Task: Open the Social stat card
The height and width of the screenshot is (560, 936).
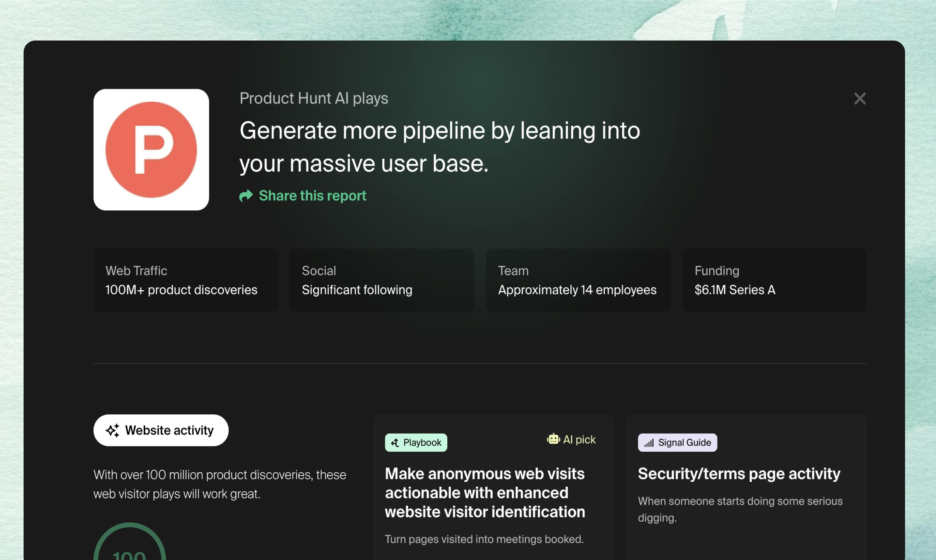Action: (381, 280)
